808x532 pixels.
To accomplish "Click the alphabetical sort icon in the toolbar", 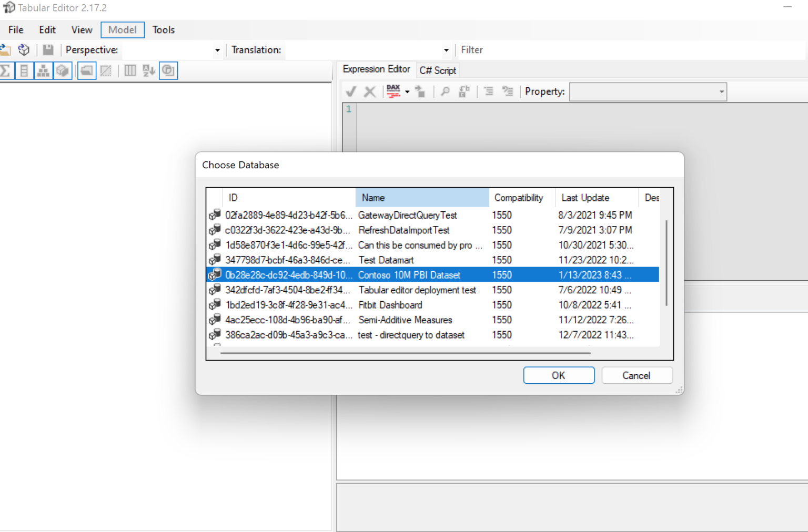I will pyautogui.click(x=148, y=70).
